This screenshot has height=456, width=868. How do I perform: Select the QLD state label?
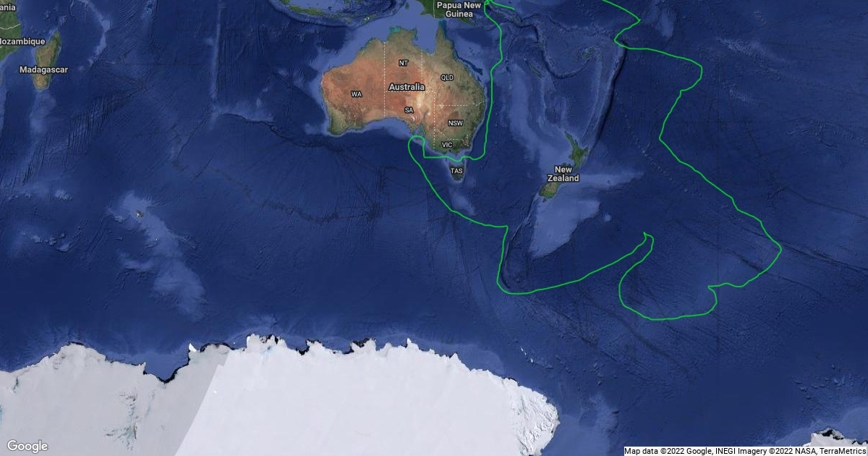point(447,77)
